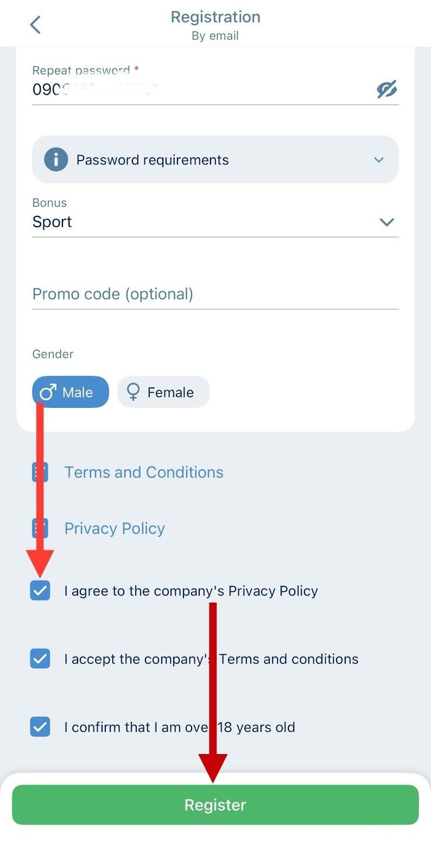431x868 pixels.
Task: Open the Terms and Conditions page
Action: (143, 471)
